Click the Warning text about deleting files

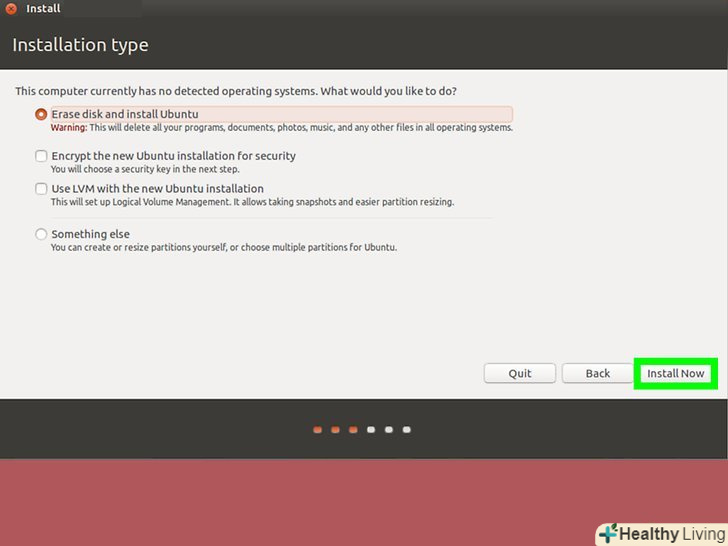pyautogui.click(x=282, y=128)
